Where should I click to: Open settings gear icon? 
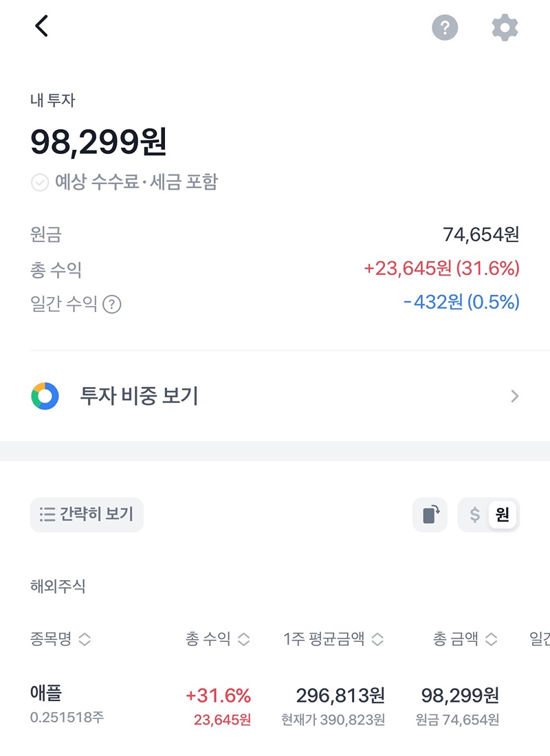coord(505,27)
